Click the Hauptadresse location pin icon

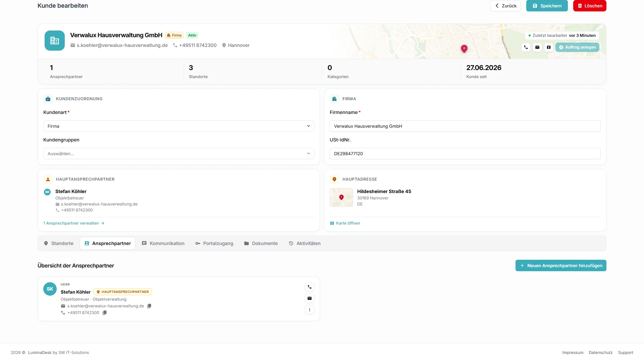pos(334,179)
